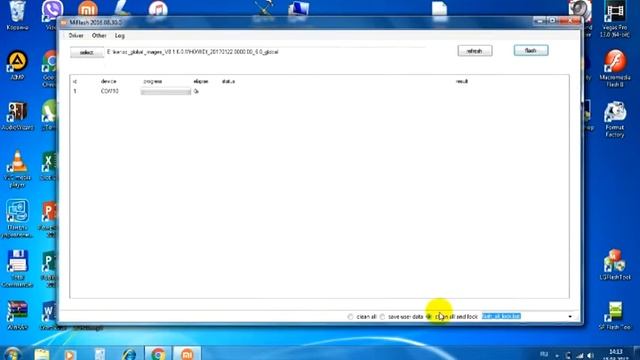Open Internet Explorer from the taskbar

tap(129, 354)
